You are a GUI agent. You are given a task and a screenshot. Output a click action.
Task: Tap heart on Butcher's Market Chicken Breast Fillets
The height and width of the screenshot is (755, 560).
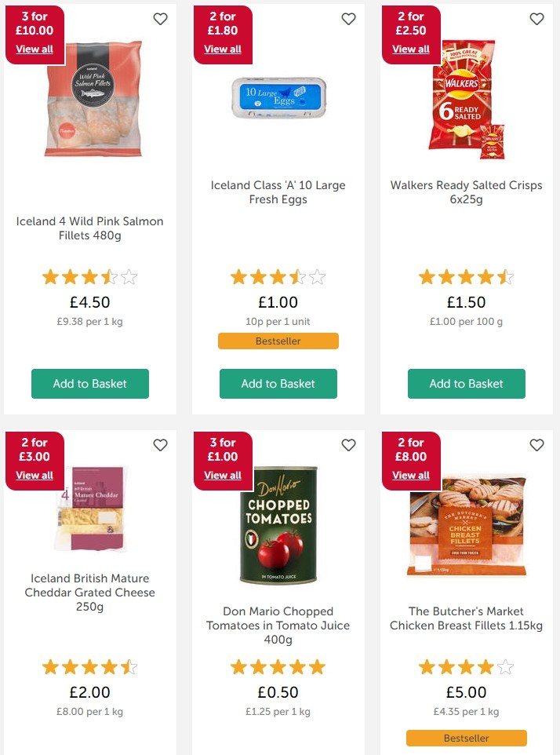pos(536,445)
